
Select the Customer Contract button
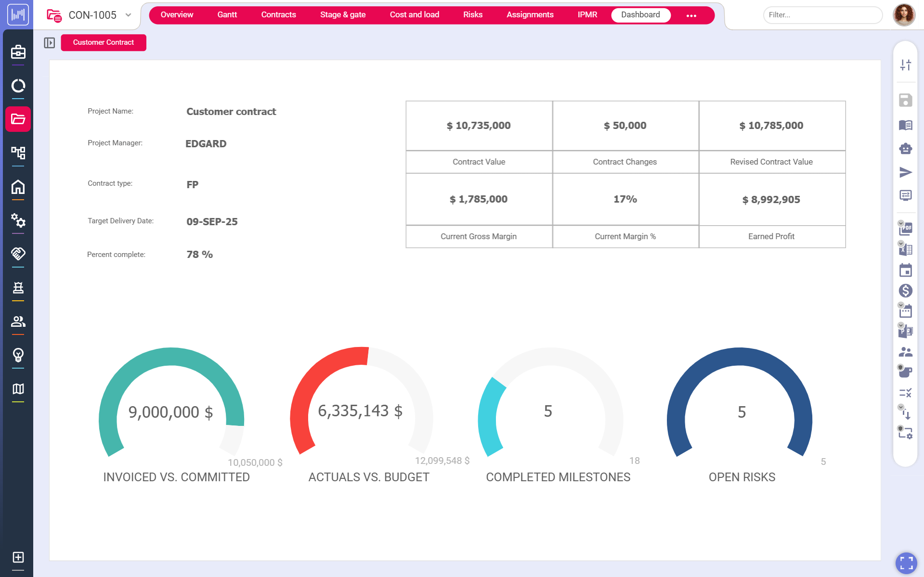103,42
